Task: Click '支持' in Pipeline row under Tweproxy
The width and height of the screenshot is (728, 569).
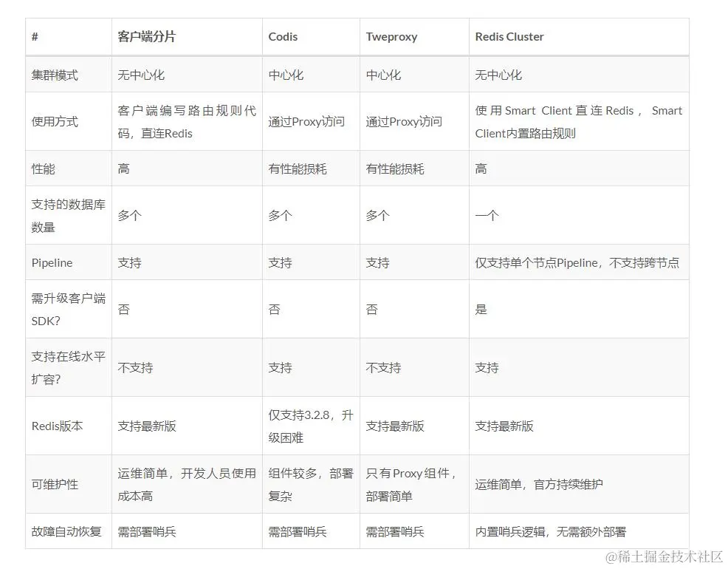Action: click(377, 262)
